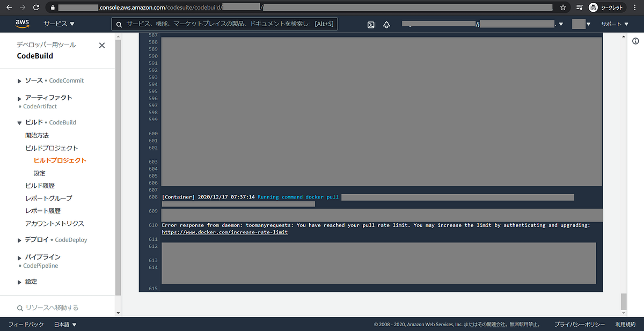Open the notifications bell icon
This screenshot has height=331, width=644.
tap(386, 24)
